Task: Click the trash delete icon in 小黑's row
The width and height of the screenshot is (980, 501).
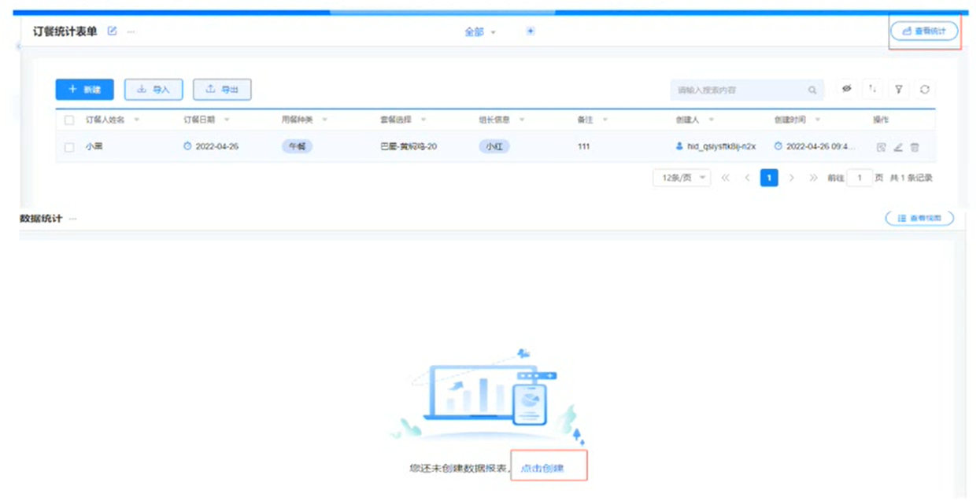Action: (x=915, y=147)
